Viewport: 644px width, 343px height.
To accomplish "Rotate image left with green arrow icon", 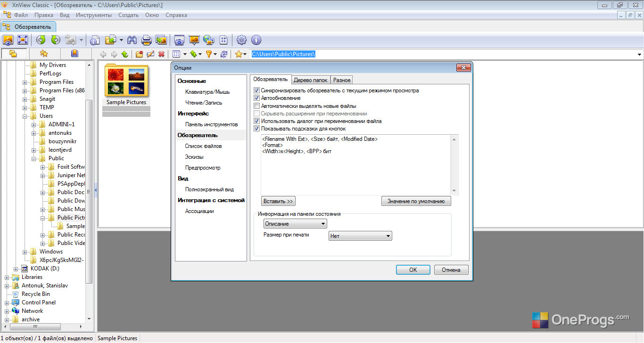I will pos(41,40).
